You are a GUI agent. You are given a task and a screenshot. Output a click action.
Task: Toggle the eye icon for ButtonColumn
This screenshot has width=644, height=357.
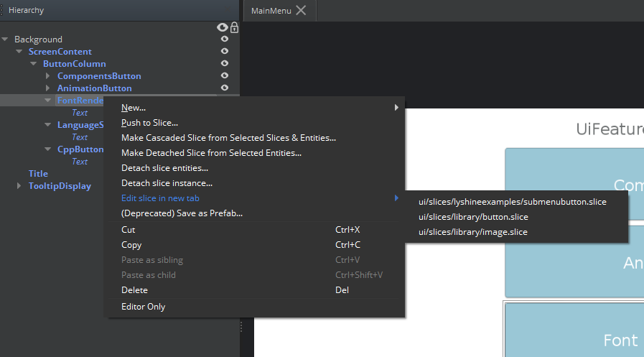225,64
